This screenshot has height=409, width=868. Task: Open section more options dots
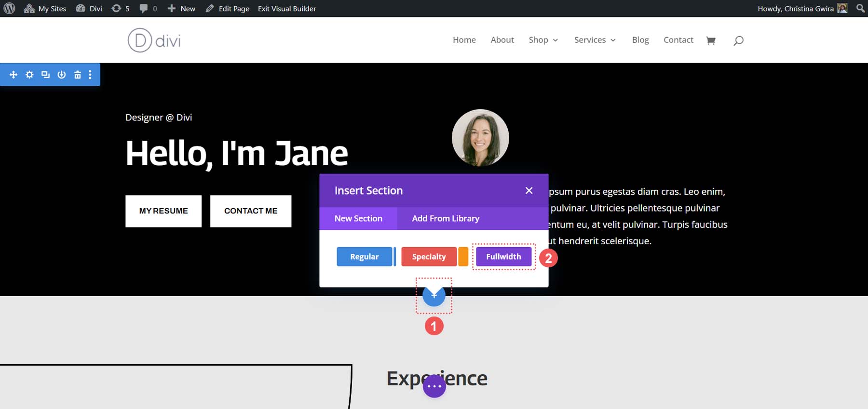tap(90, 75)
